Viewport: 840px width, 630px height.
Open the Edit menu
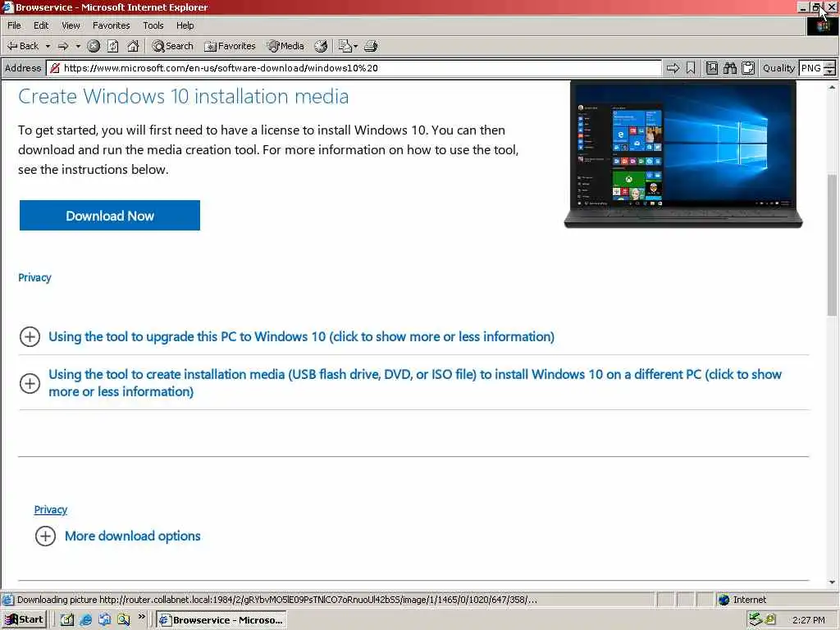[41, 25]
